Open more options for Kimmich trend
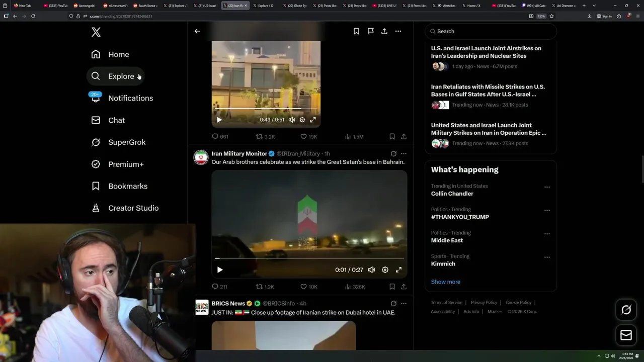The width and height of the screenshot is (644, 362). point(547,257)
